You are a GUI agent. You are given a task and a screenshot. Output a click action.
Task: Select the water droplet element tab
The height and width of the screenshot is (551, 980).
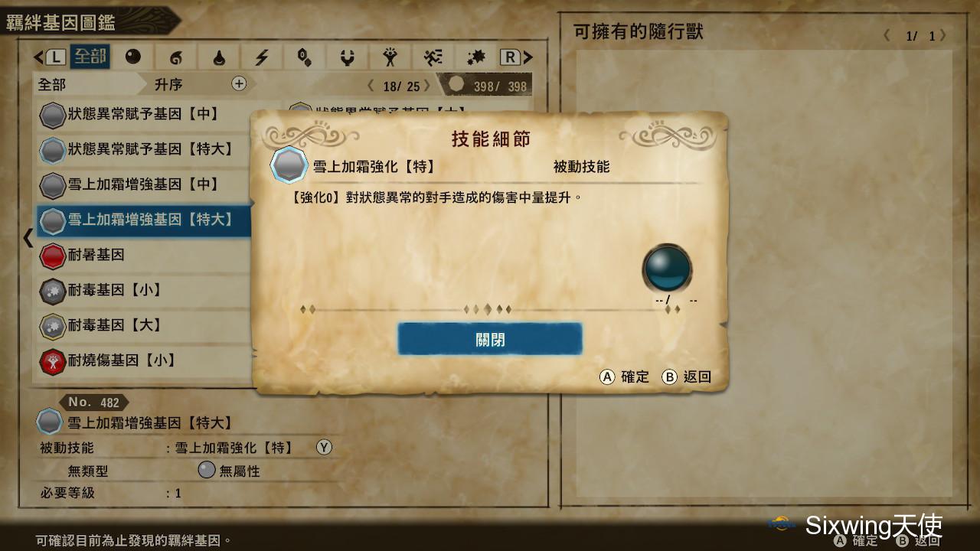coord(219,57)
